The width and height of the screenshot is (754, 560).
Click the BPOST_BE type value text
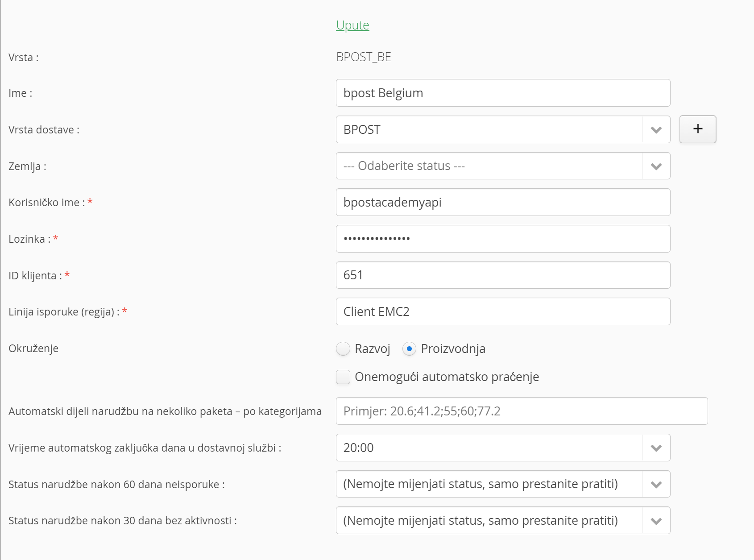click(364, 57)
